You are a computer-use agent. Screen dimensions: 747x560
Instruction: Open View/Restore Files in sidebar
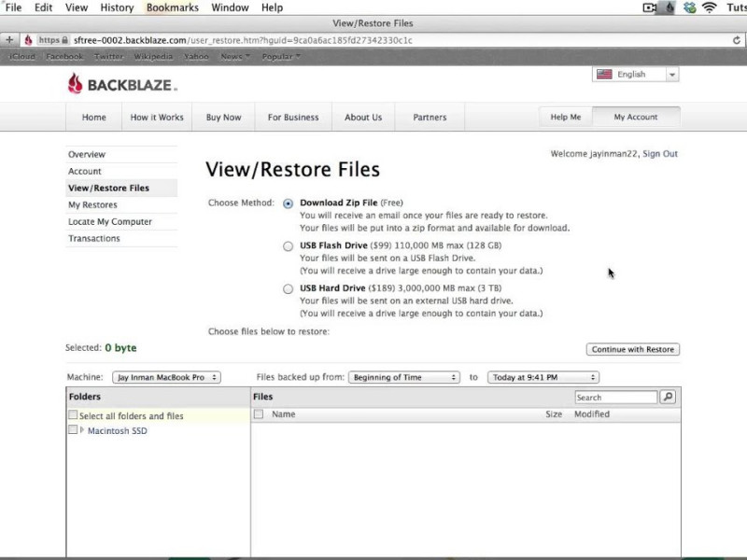pyautogui.click(x=121, y=189)
